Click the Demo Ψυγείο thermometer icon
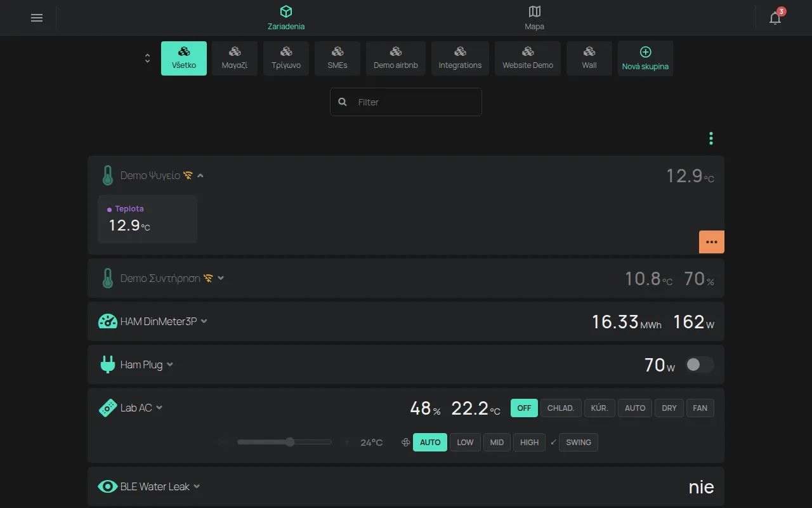This screenshot has height=508, width=812. 108,175
